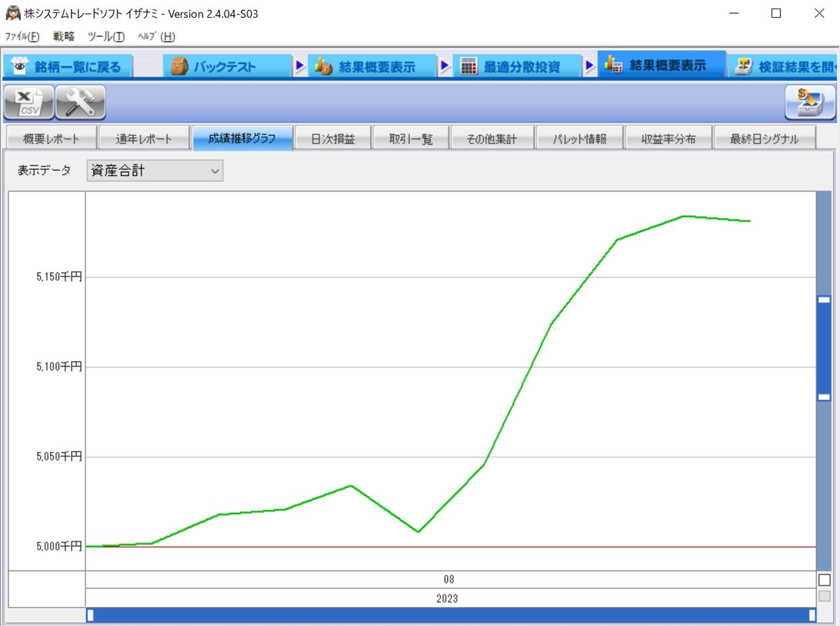Click the highlighted 結果概要表示 step
This screenshot has height=626, width=840.
pos(661,66)
